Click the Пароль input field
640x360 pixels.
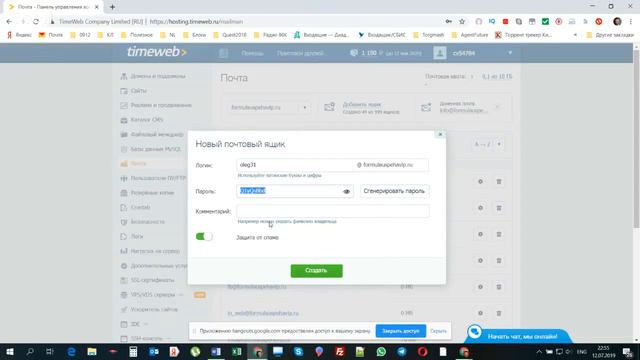point(295,191)
